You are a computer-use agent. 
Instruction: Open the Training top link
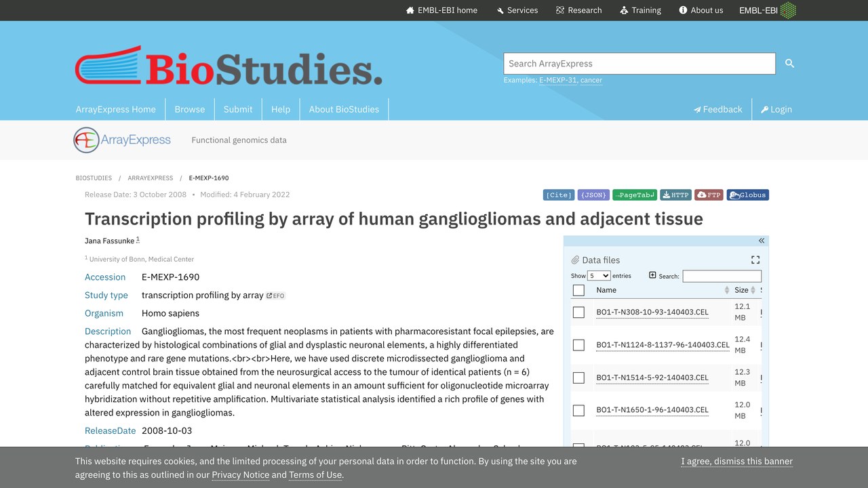click(x=640, y=10)
